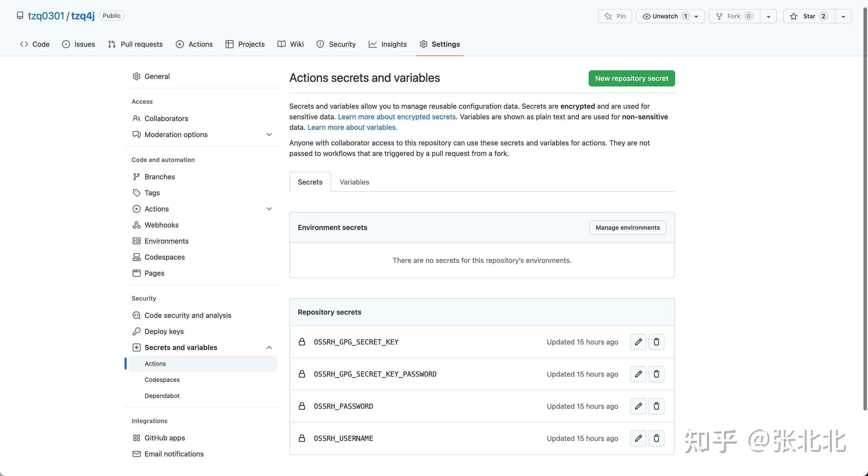The image size is (868, 476).
Task: Open the Projects tab
Action: coord(245,44)
